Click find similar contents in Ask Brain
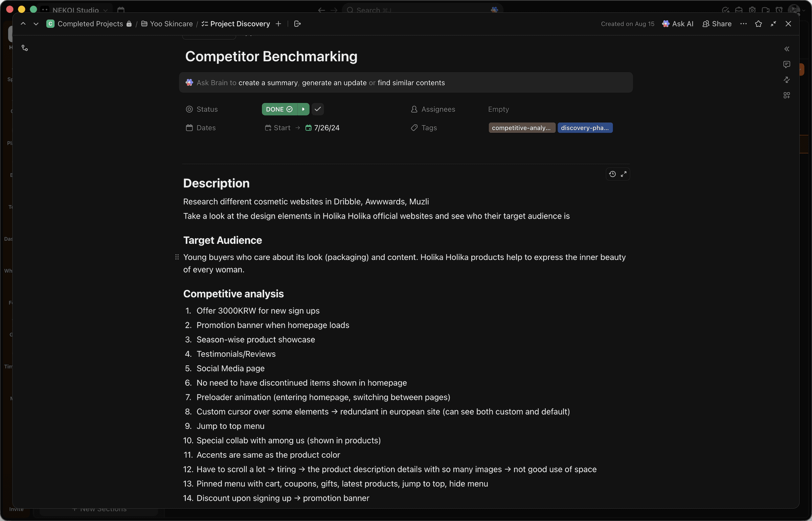This screenshot has height=521, width=812. tap(411, 83)
